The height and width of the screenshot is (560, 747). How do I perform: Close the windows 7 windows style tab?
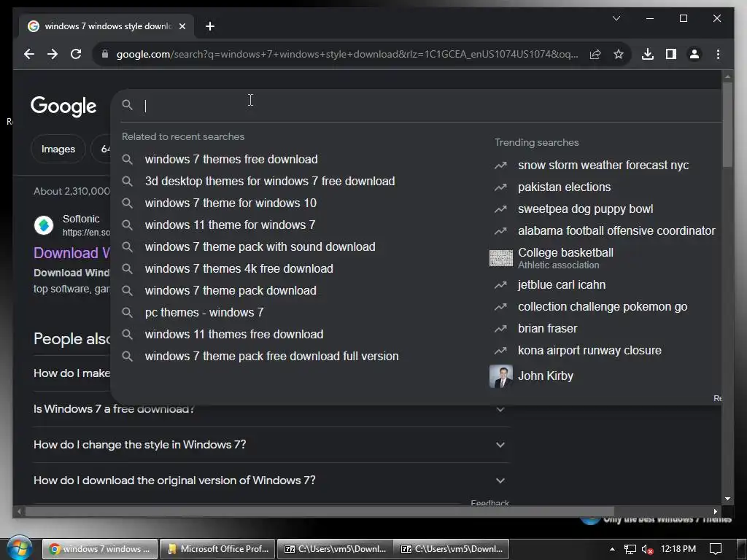click(x=182, y=26)
